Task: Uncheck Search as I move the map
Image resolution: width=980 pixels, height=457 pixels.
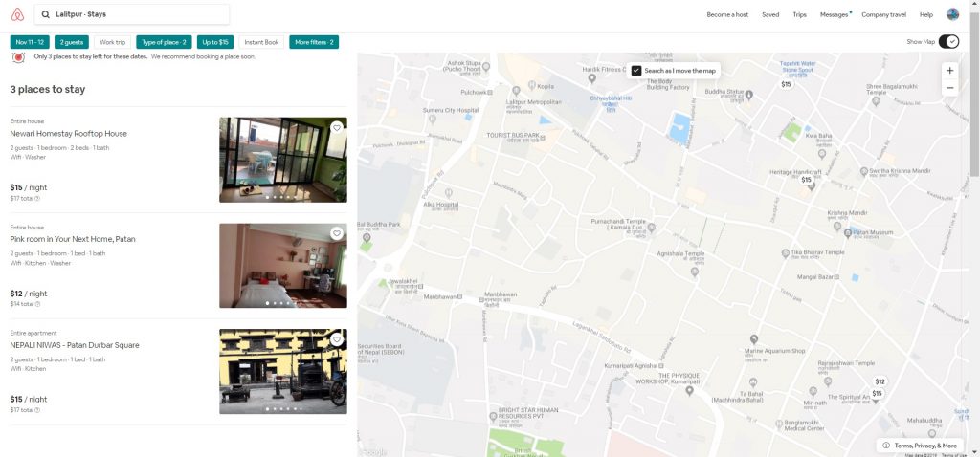Action: tap(636, 71)
